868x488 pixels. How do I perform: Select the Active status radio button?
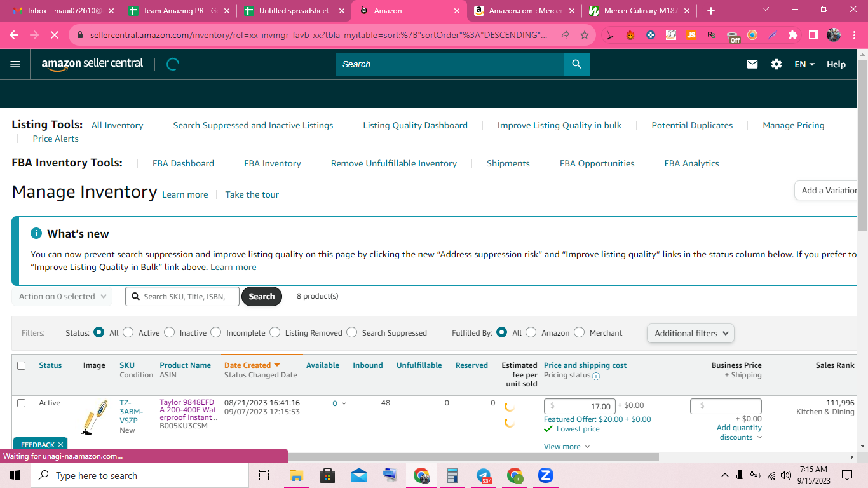click(128, 332)
